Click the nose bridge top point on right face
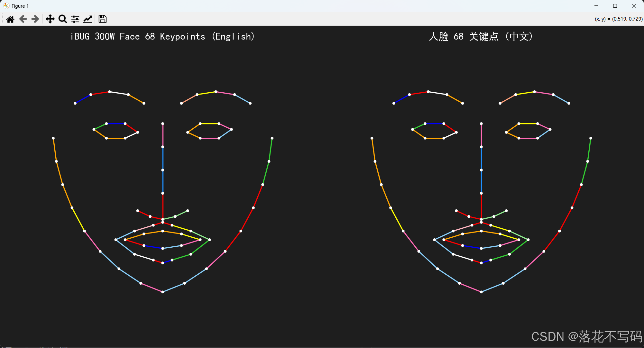Screen dimensions: 644x348 pos(481,124)
